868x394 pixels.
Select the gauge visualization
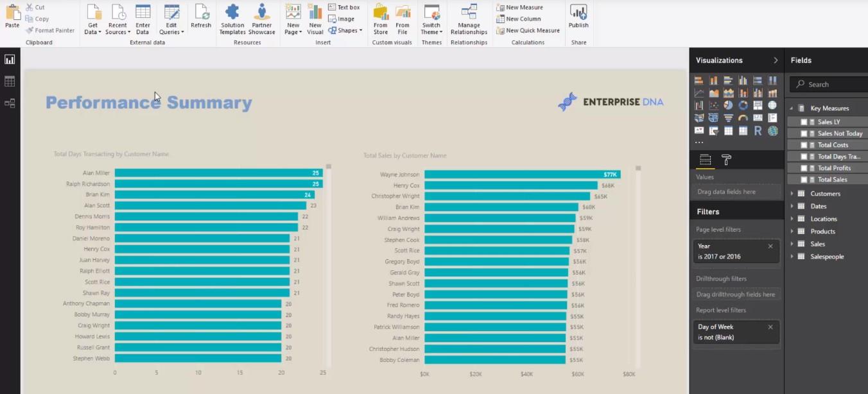coord(743,118)
